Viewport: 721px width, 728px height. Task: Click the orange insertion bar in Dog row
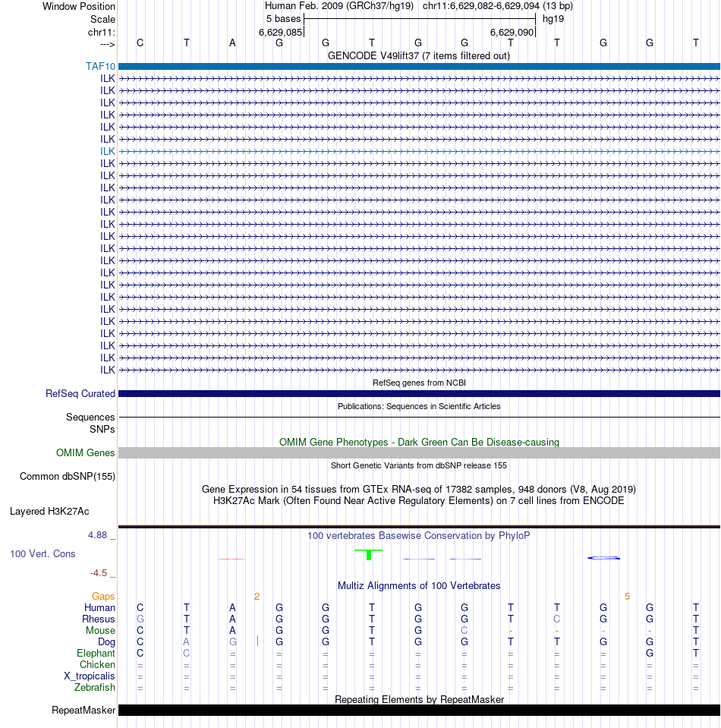click(258, 641)
